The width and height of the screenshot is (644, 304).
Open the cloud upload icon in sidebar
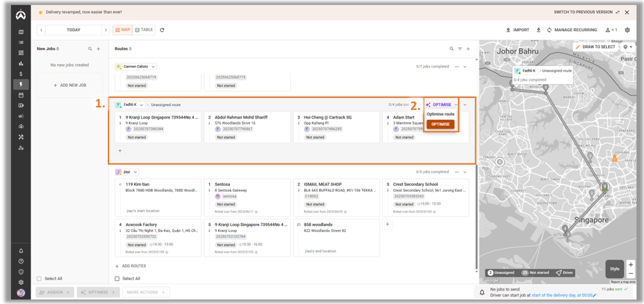tap(21, 127)
